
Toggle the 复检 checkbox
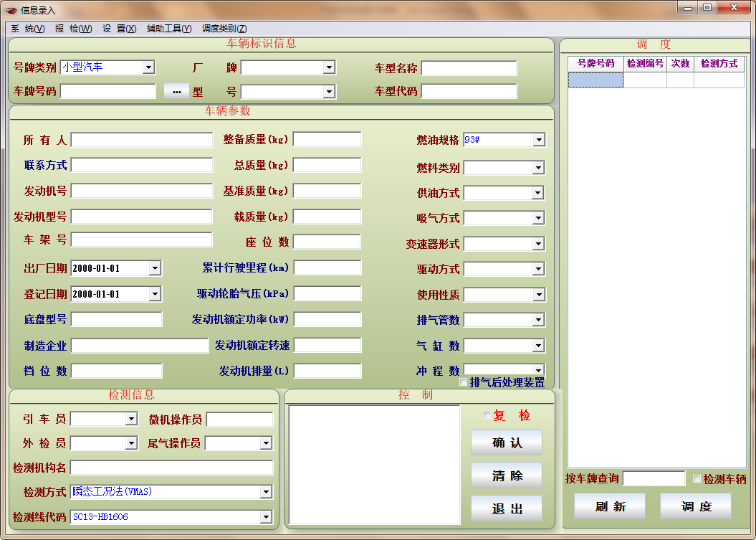[x=487, y=415]
